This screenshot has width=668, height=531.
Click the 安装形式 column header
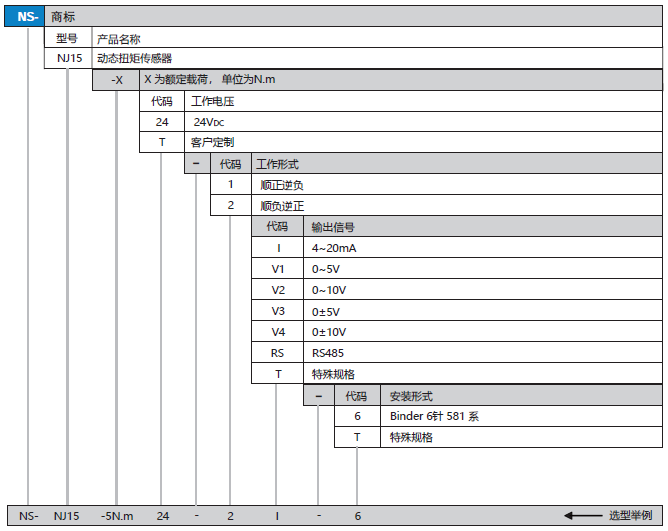tap(411, 395)
